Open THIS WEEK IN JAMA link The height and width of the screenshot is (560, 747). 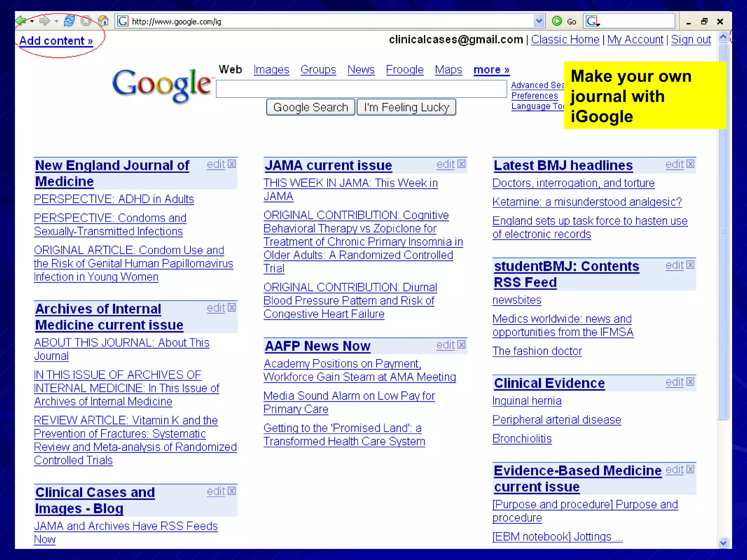[351, 190]
